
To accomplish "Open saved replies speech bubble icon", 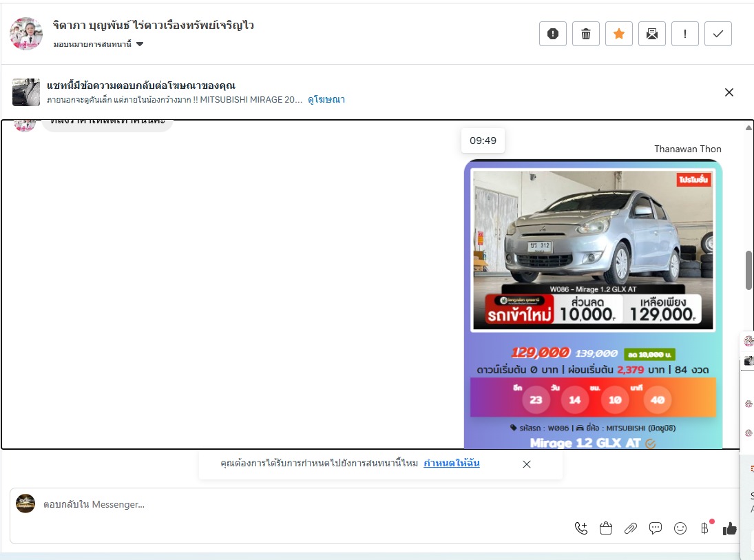I will coord(656,528).
